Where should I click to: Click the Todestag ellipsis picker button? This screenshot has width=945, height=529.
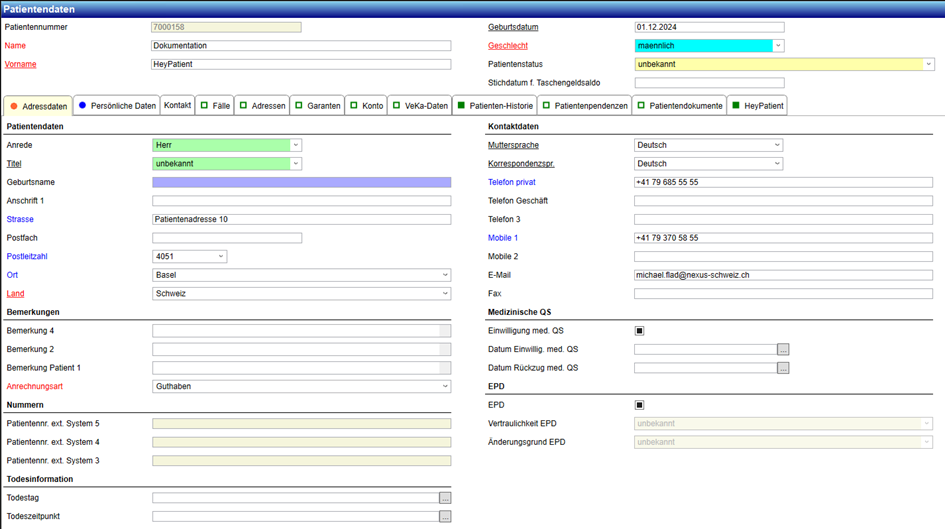coord(445,498)
